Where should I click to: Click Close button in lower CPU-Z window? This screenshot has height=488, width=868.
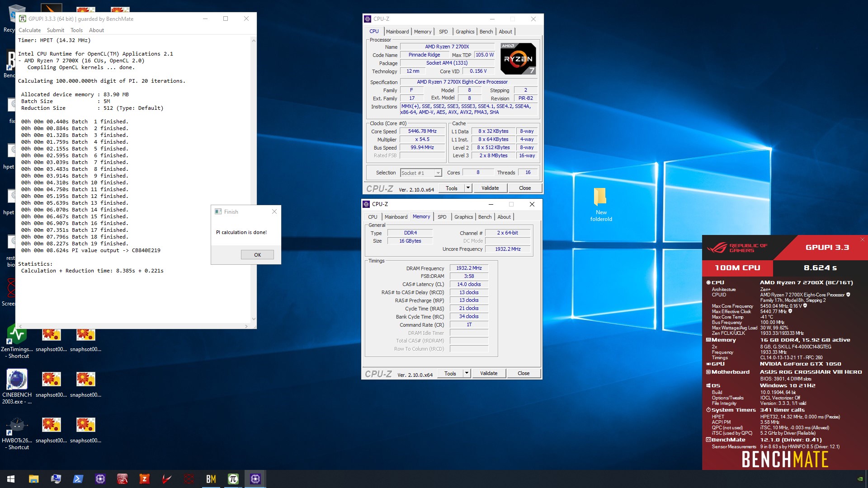pyautogui.click(x=524, y=373)
